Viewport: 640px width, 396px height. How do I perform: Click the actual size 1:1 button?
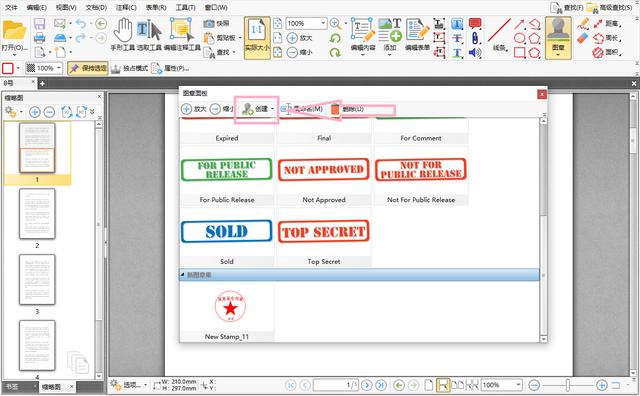257,38
